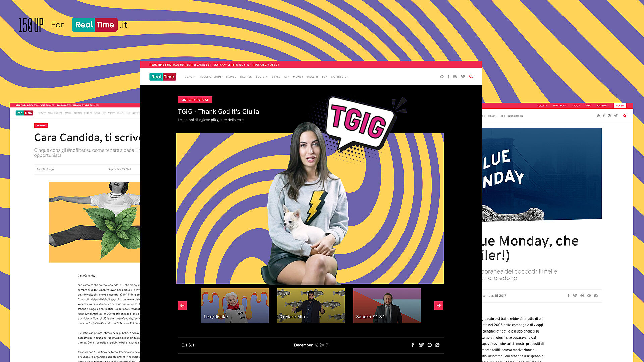Click September, 15 2017 date on left page
Screen dimensions: 644x362
pos(120,169)
